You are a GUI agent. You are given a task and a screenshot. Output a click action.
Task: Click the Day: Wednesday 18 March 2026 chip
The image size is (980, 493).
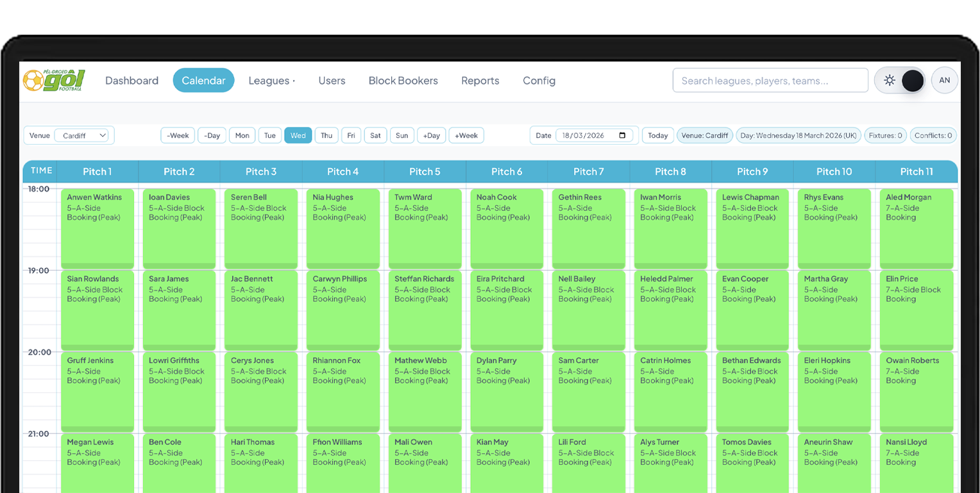pyautogui.click(x=798, y=135)
